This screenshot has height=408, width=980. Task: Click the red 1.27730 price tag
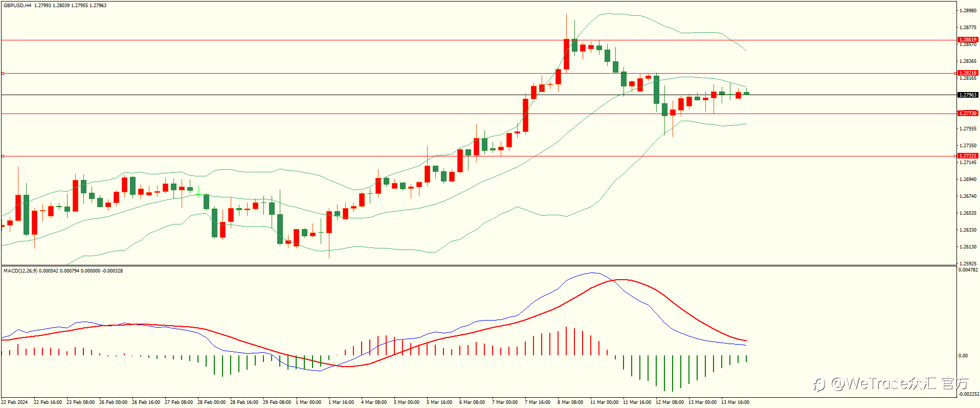click(968, 114)
